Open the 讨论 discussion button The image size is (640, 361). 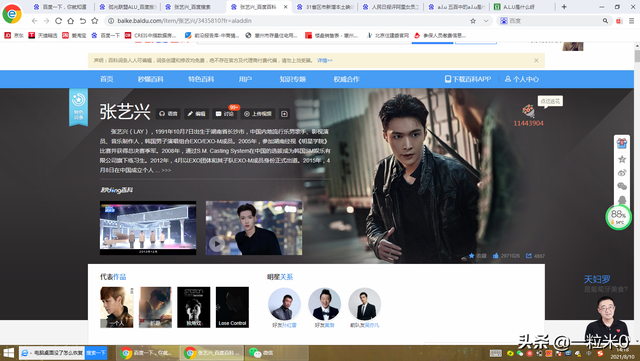(x=224, y=114)
